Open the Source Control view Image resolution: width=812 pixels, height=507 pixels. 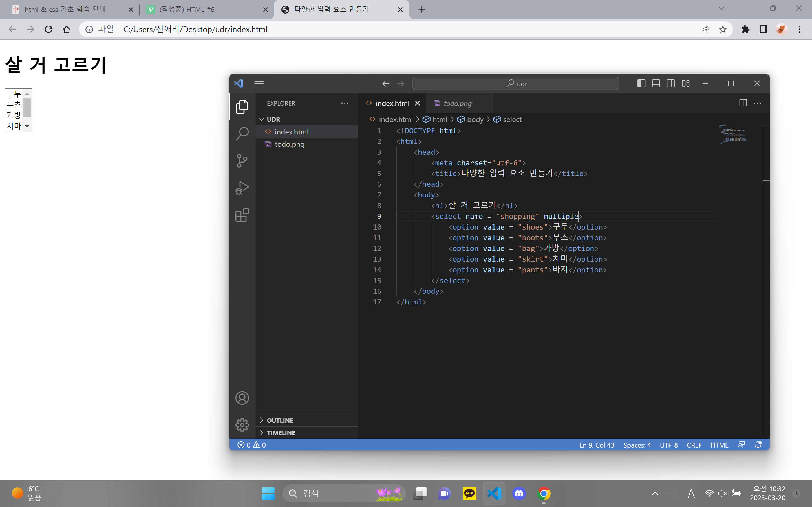point(242,161)
